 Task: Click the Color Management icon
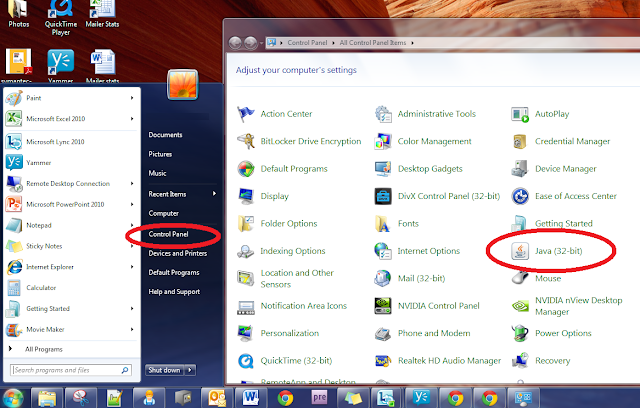pos(383,141)
